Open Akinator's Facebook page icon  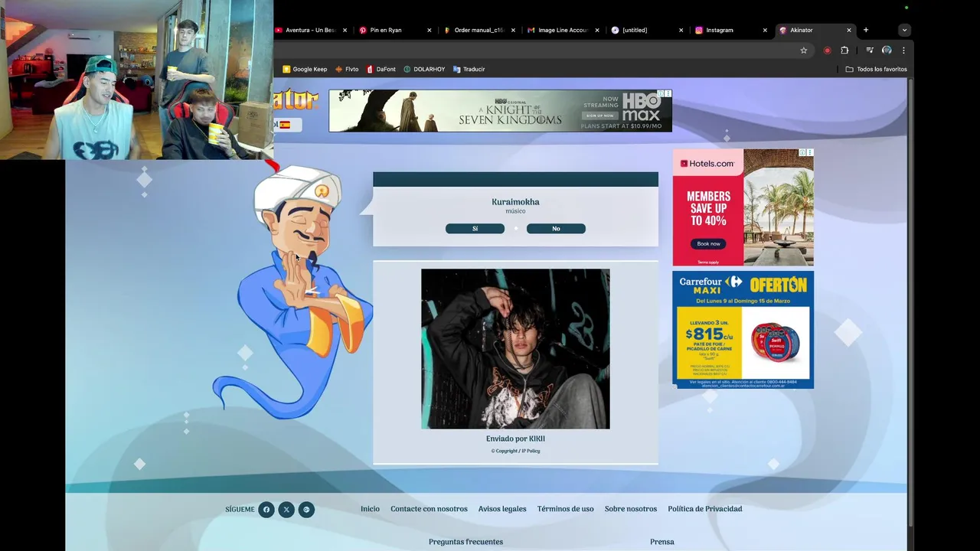point(266,510)
